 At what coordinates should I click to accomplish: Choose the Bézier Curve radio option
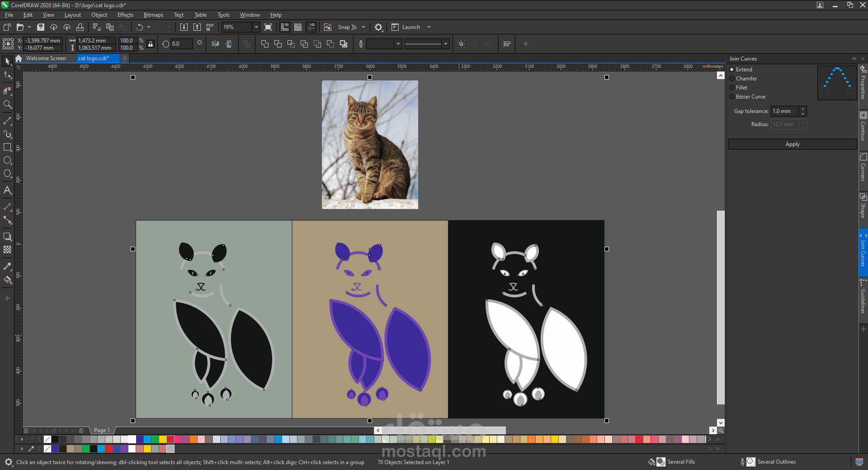[x=732, y=97]
